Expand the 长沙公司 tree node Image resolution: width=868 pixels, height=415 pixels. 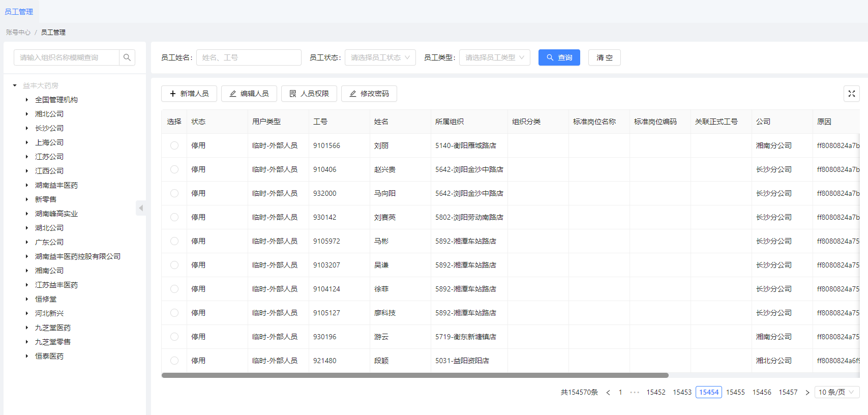click(27, 128)
